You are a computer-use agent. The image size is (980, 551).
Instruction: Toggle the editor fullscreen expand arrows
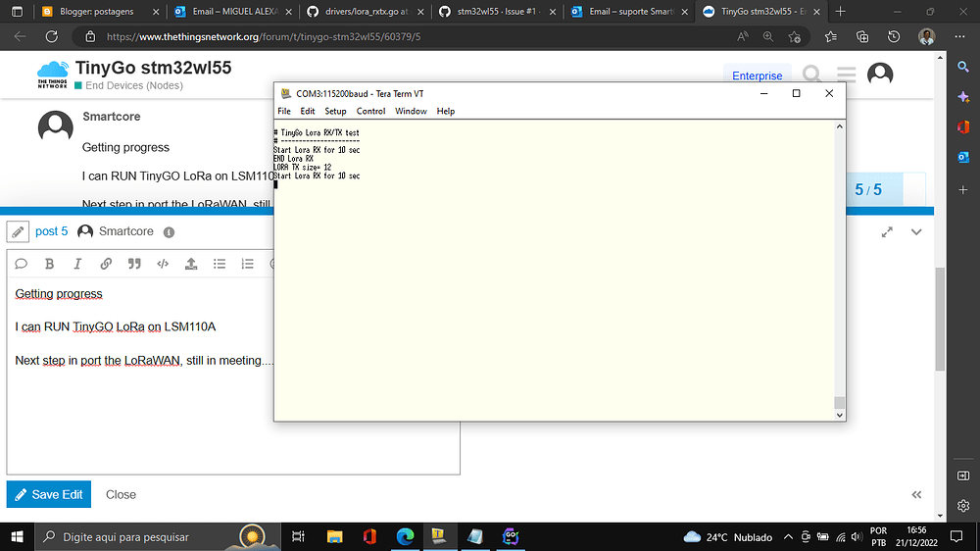(x=887, y=232)
